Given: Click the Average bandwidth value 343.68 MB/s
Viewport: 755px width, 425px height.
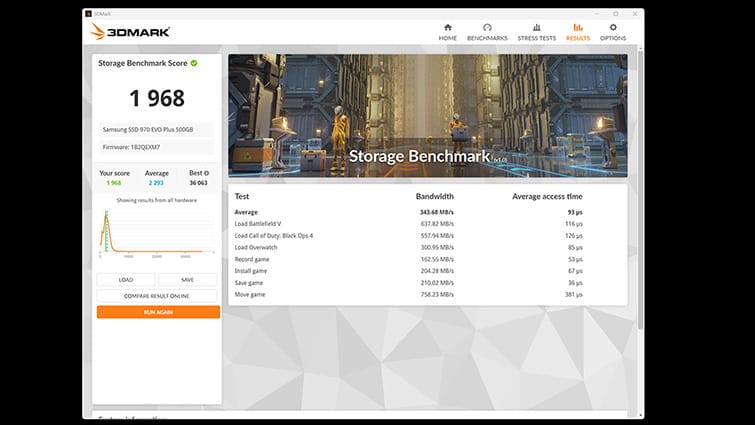Looking at the screenshot, I should 437,212.
